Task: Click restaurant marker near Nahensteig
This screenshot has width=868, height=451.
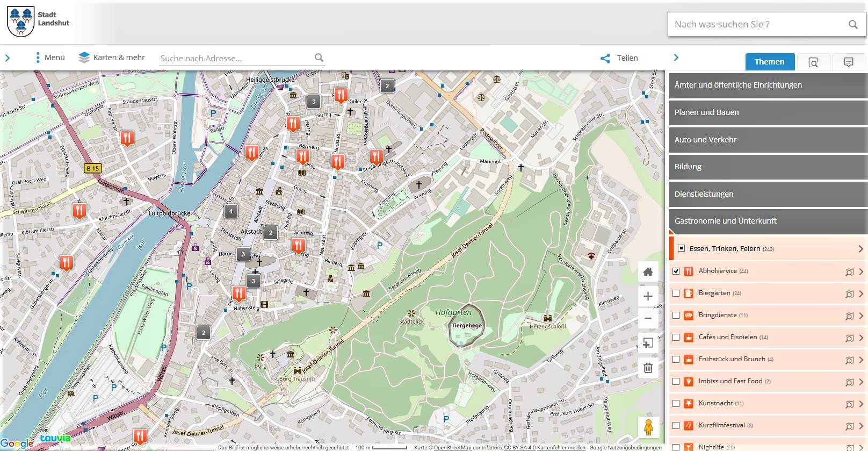Action: pos(239,293)
